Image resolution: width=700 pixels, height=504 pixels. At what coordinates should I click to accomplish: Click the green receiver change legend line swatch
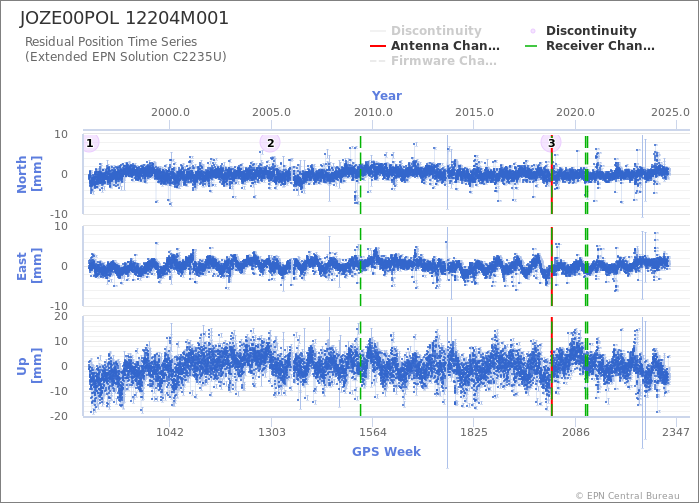531,46
